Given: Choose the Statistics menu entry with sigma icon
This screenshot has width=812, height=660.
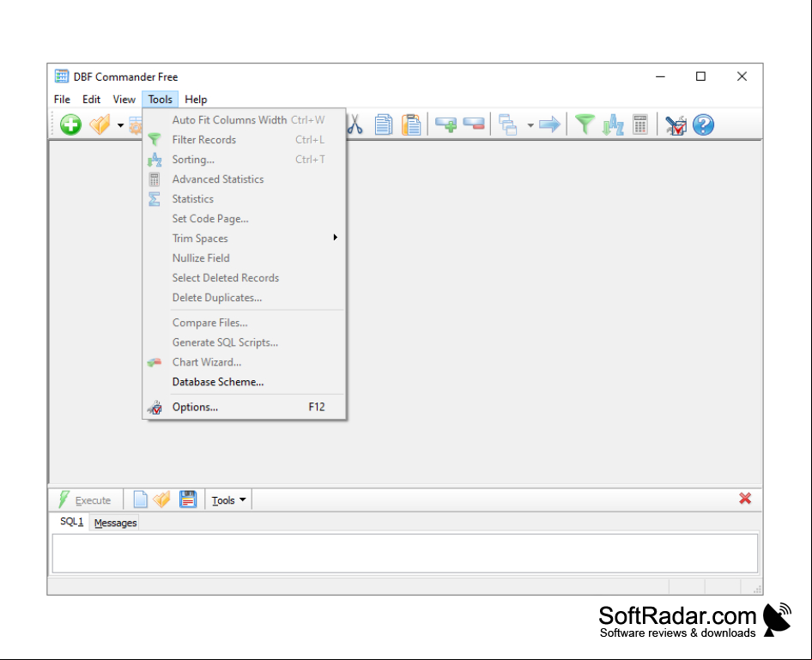Looking at the screenshot, I should tap(244, 199).
